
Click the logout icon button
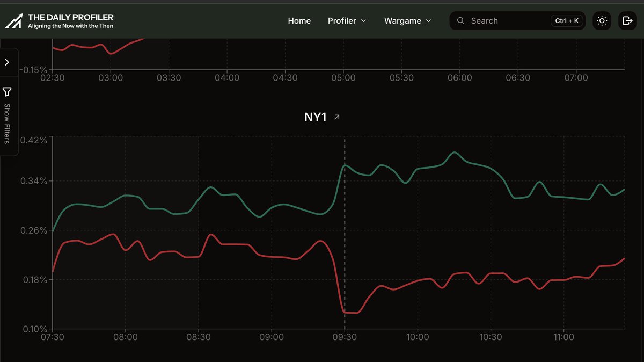pyautogui.click(x=627, y=20)
